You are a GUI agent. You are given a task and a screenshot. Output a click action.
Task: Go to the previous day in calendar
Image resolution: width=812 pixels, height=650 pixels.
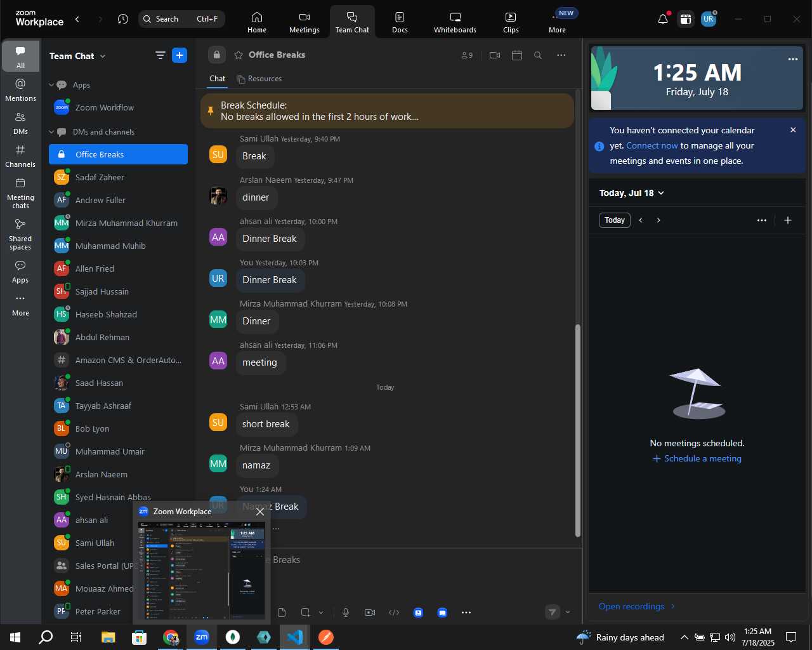tap(641, 220)
